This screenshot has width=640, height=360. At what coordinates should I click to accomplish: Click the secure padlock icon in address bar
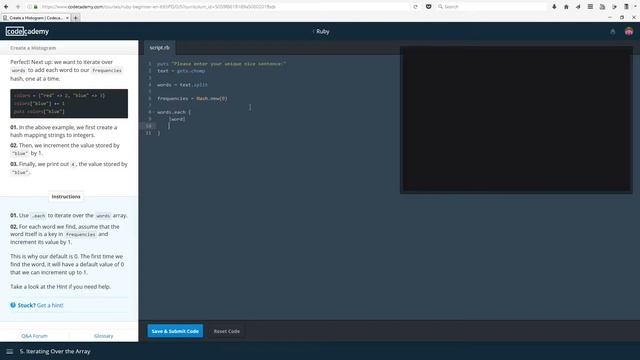pos(36,7)
